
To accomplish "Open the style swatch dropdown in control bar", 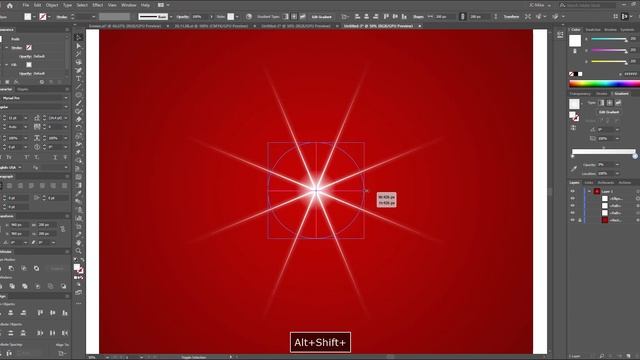I will pyautogui.click(x=237, y=17).
